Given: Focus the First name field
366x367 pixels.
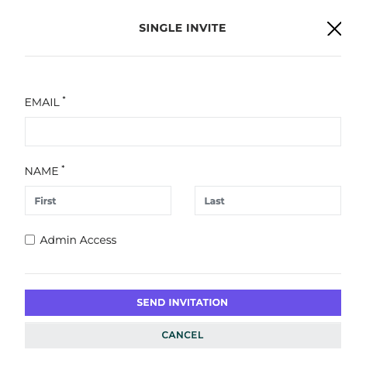Looking at the screenshot, I should (98, 200).
